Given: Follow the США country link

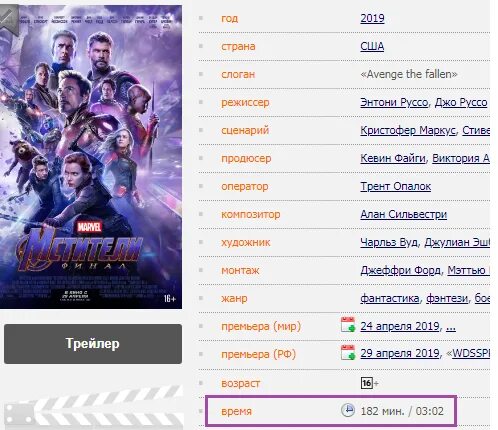Looking at the screenshot, I should tap(372, 46).
